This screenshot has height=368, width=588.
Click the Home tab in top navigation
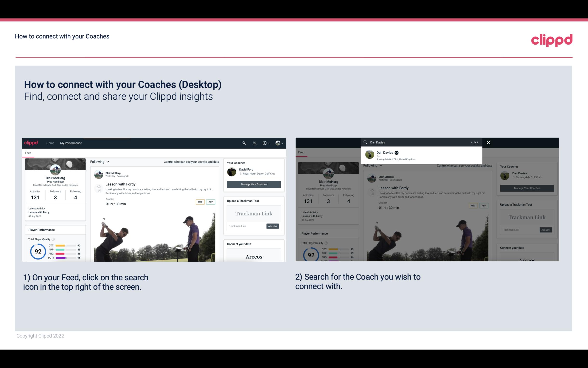pyautogui.click(x=50, y=143)
